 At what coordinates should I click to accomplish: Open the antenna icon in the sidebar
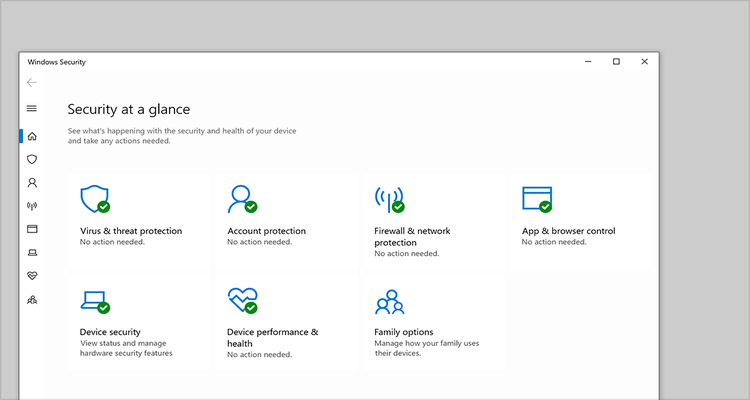tap(32, 206)
